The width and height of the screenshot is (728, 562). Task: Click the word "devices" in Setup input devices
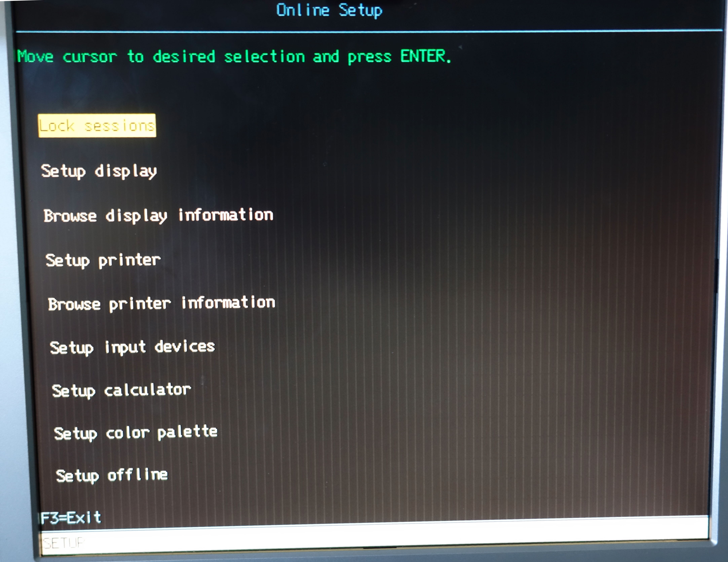[x=185, y=347]
